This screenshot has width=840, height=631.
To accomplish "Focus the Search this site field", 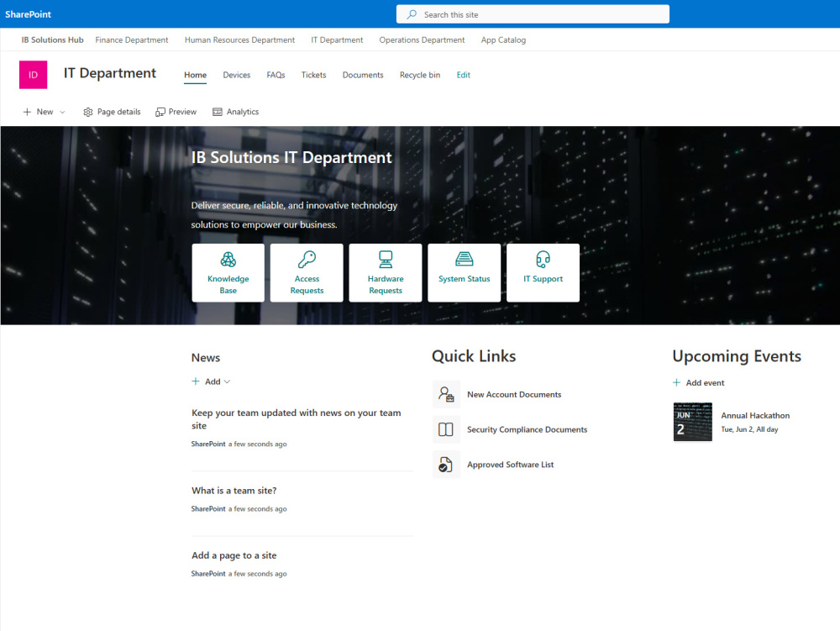I will tap(533, 14).
